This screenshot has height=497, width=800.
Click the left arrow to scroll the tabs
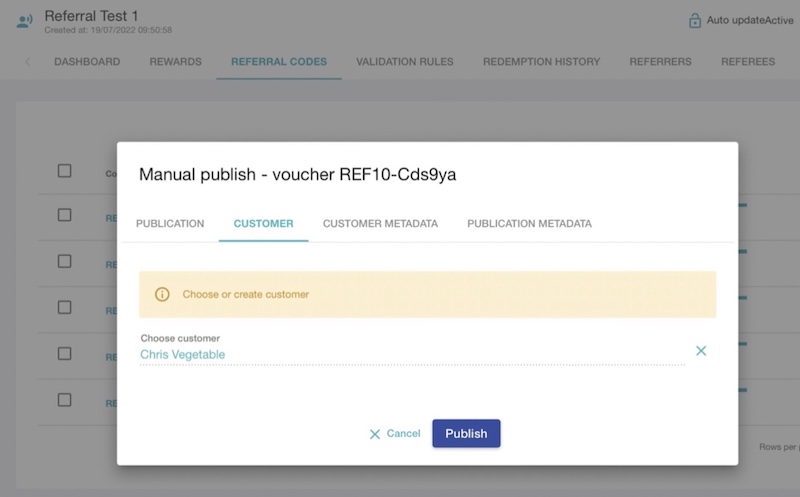pos(27,62)
